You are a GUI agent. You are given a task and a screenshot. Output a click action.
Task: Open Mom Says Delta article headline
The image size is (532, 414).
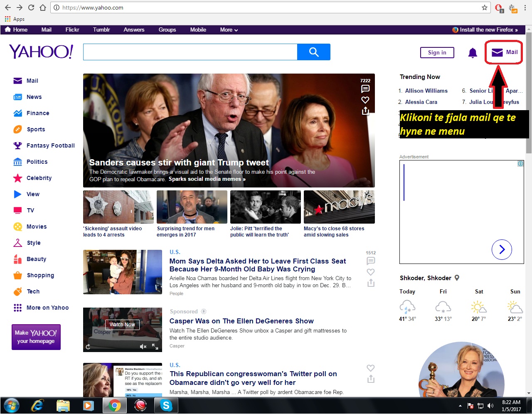258,265
